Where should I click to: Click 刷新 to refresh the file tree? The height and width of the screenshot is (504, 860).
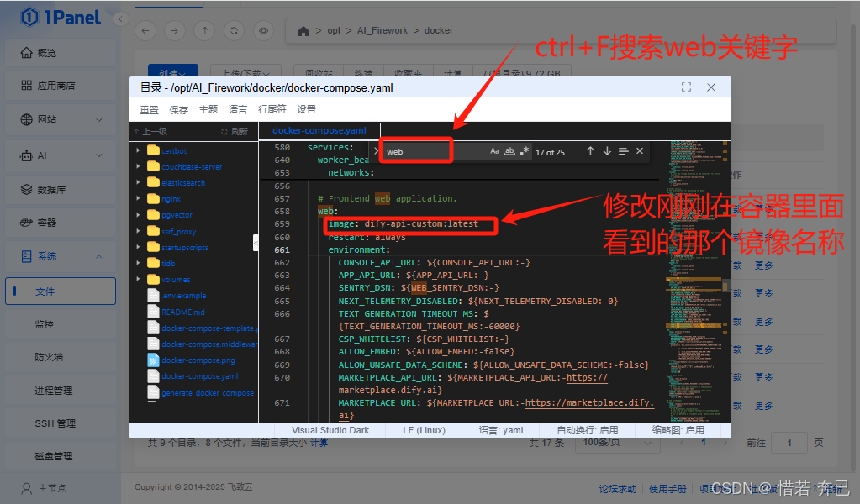[x=235, y=132]
